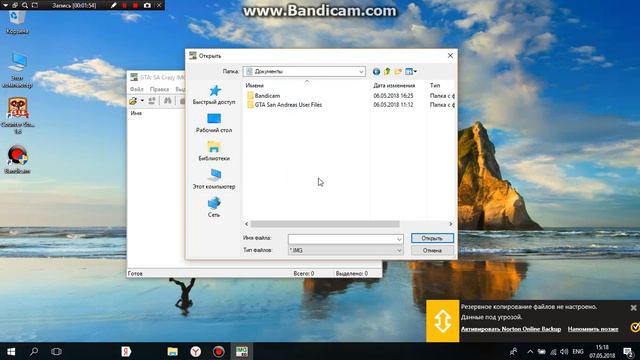Viewport: 640px width, 360px height.
Task: Go up one folder level
Action: tap(387, 71)
